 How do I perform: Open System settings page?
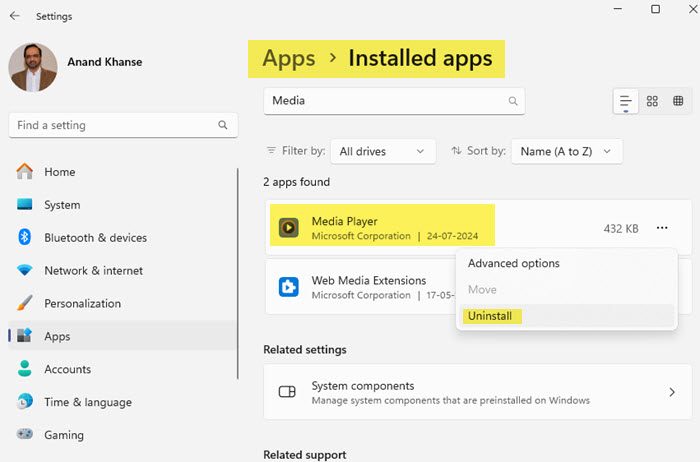point(123,205)
